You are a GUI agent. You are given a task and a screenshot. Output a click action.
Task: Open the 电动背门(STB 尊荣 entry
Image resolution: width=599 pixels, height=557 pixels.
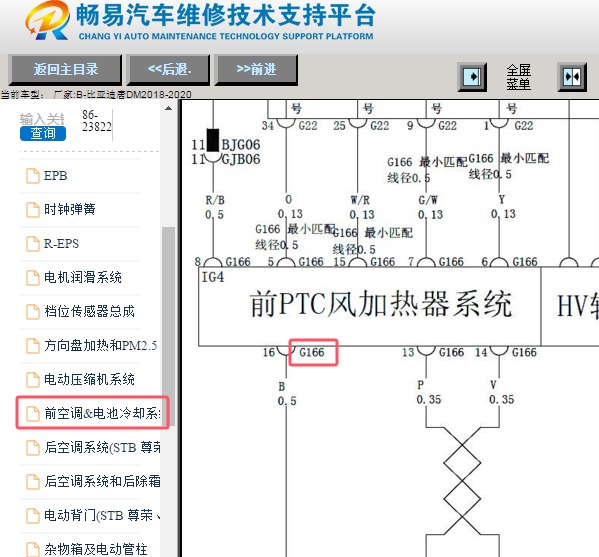pos(102,515)
